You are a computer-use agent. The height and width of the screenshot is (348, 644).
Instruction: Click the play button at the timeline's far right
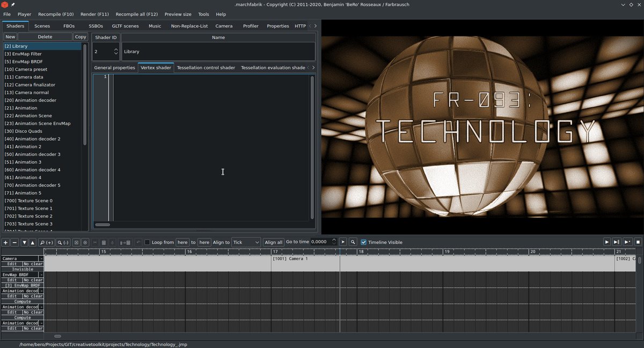pyautogui.click(x=607, y=242)
